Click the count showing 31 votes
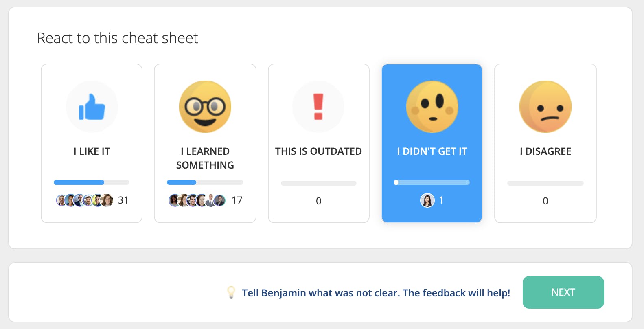644x329 pixels. (123, 200)
